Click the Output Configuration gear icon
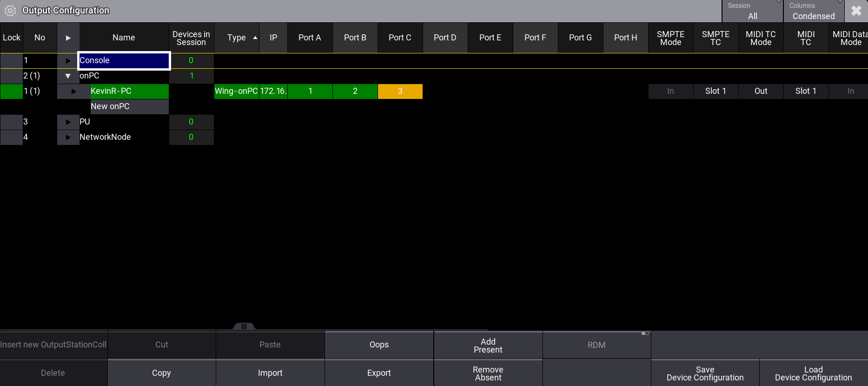 (10, 11)
